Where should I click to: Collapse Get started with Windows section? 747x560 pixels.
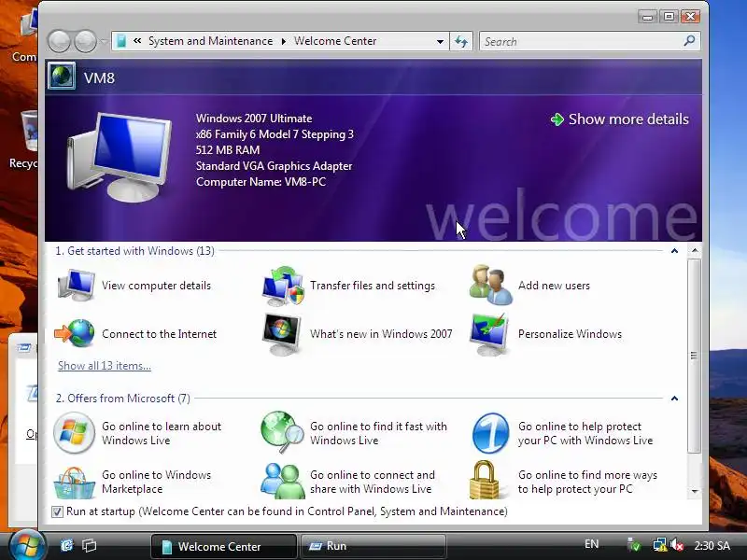674,250
